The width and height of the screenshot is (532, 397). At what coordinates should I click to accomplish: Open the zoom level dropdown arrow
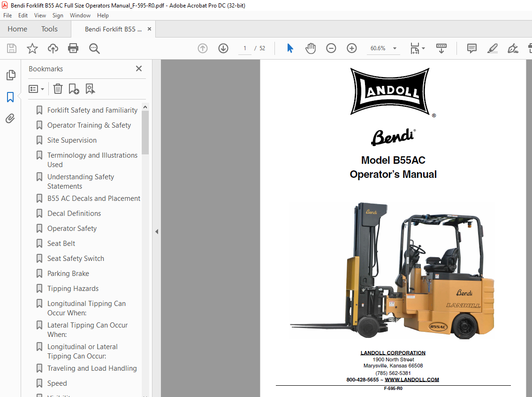tap(395, 48)
